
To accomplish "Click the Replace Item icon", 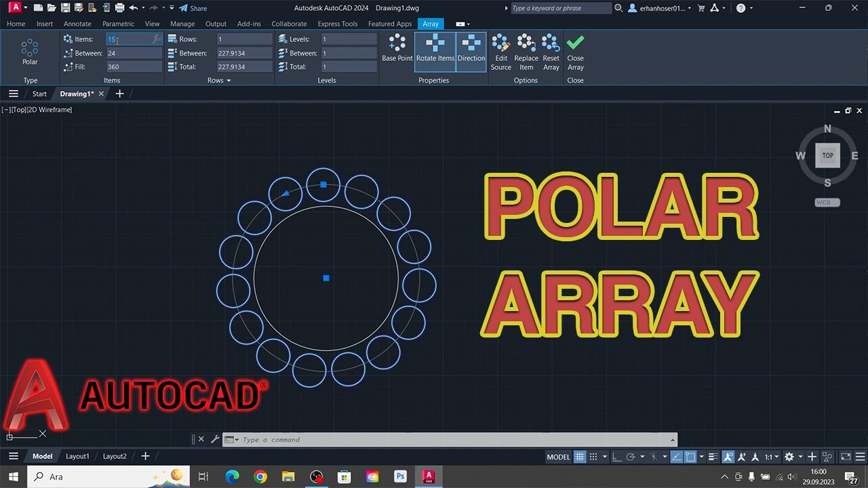I will 526,52.
